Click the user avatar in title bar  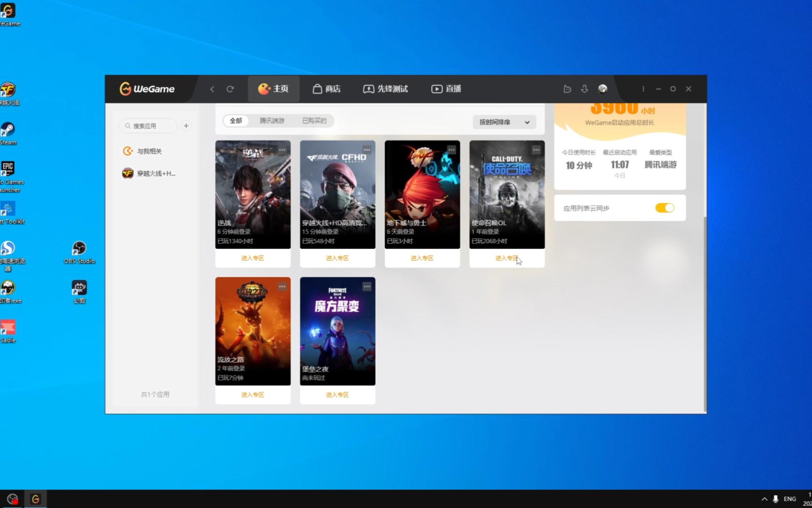602,88
